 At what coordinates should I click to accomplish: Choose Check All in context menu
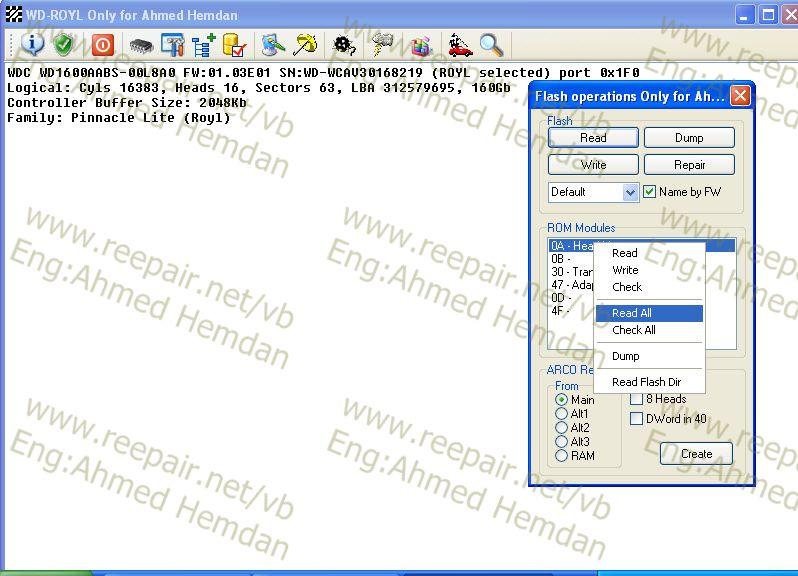coord(634,330)
